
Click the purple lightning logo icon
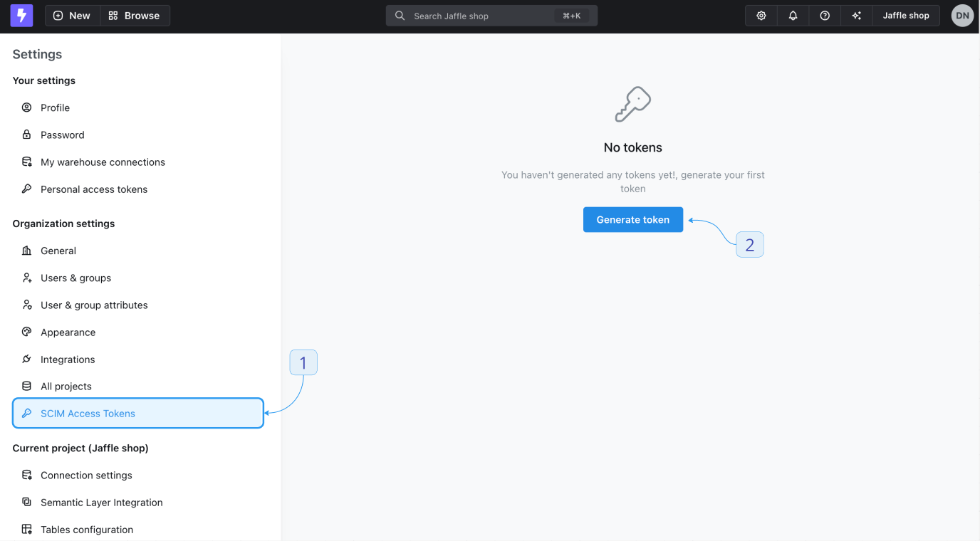[x=21, y=15]
